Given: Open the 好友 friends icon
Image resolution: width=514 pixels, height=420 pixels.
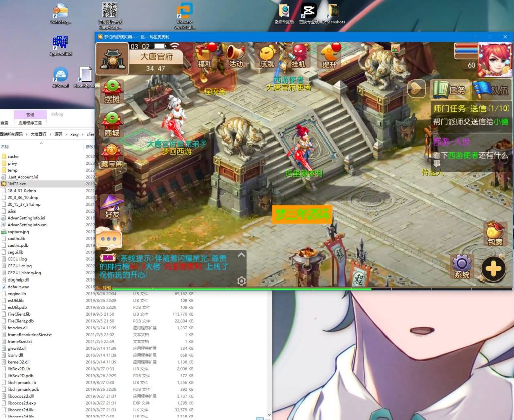Looking at the screenshot, I should point(112,206).
